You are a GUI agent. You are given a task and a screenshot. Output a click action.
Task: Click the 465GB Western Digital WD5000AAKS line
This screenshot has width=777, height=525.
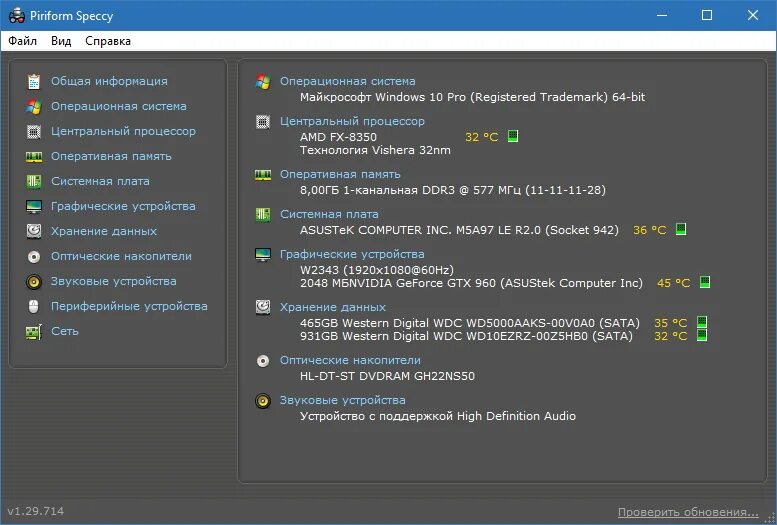[x=469, y=323]
